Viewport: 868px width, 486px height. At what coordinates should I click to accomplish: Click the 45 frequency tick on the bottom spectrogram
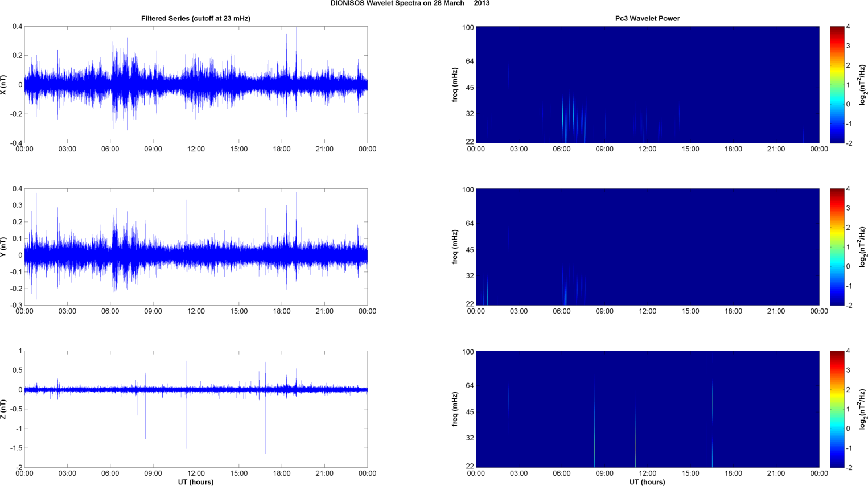pos(470,412)
